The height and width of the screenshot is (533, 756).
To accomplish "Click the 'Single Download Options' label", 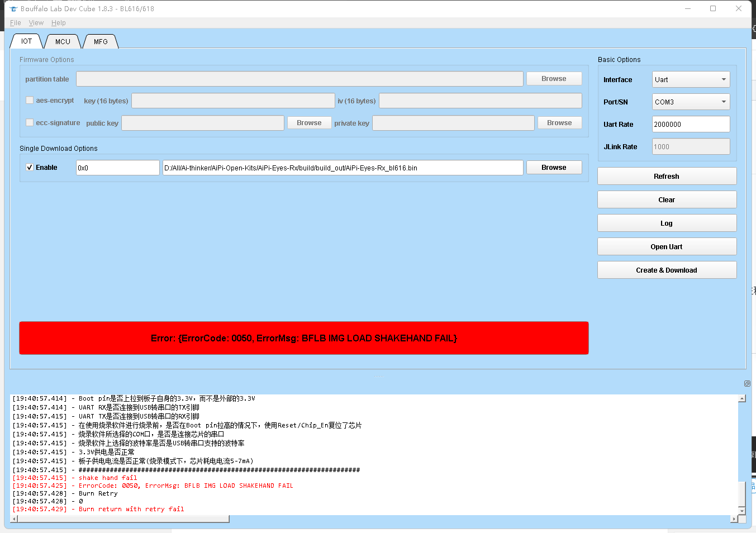I will (x=59, y=149).
